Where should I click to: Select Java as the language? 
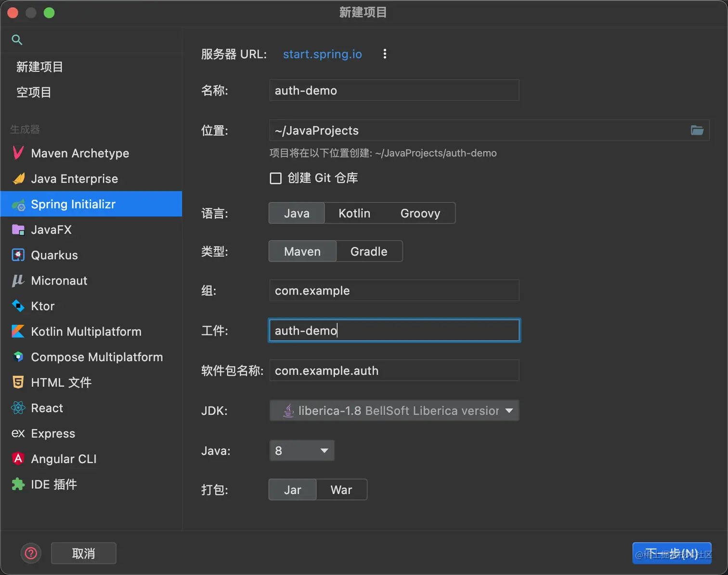pos(297,213)
